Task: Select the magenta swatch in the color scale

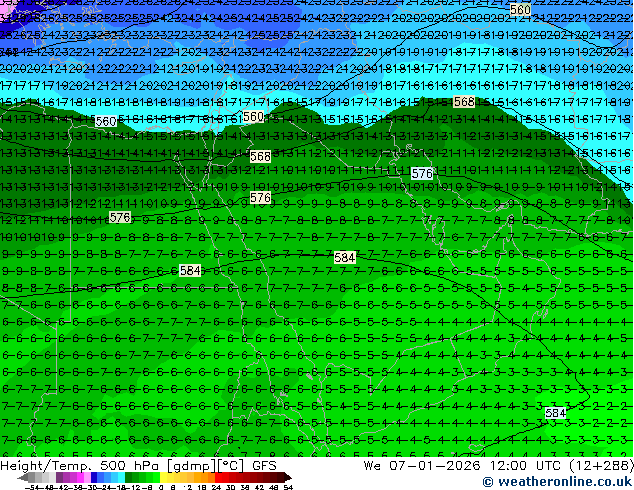Action: coord(80,477)
